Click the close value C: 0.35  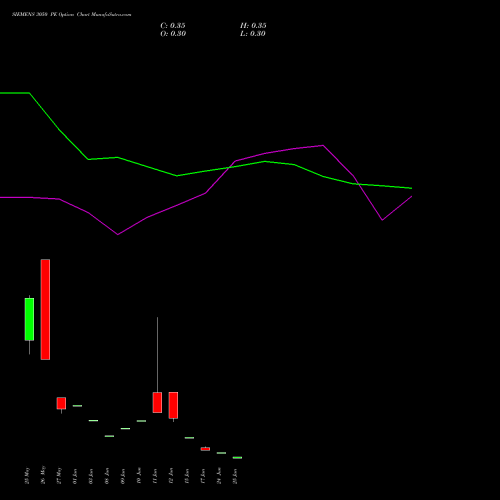tap(173, 26)
